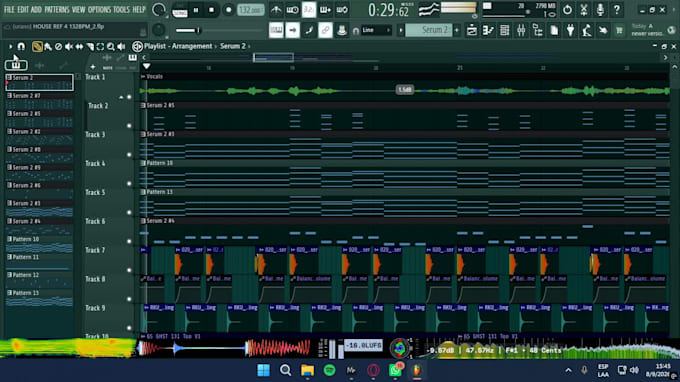Mute Track 3 using its dot
The height and width of the screenshot is (382, 680).
[129, 155]
